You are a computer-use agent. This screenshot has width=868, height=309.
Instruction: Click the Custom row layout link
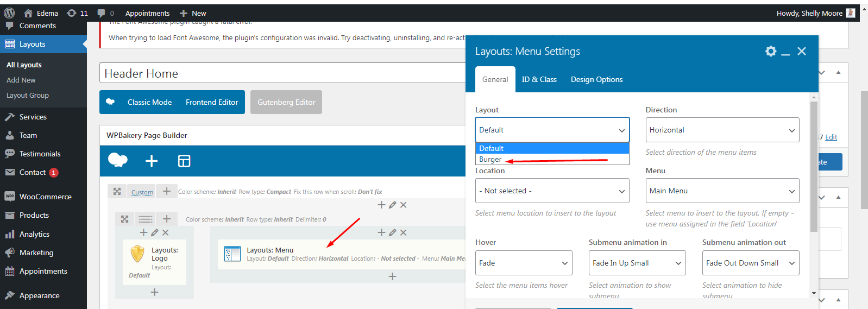point(142,192)
